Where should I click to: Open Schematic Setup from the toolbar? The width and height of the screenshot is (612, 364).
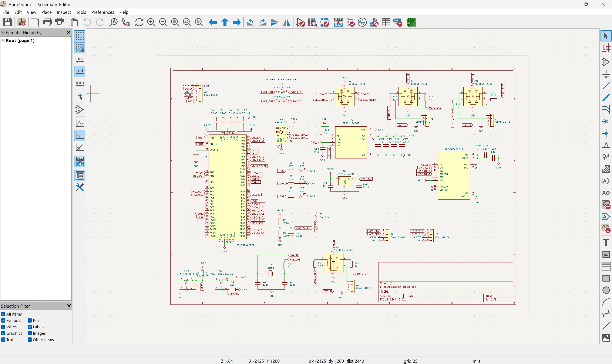point(22,22)
